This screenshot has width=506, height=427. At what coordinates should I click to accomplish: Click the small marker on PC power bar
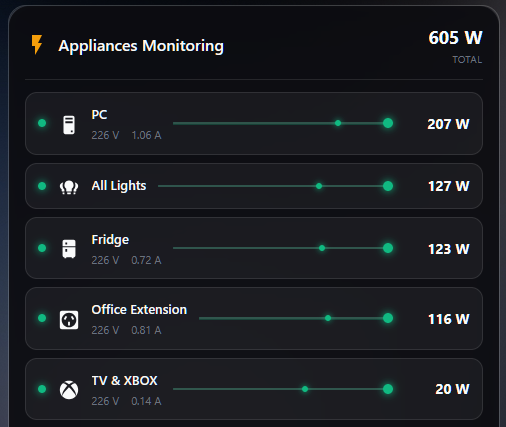(338, 123)
